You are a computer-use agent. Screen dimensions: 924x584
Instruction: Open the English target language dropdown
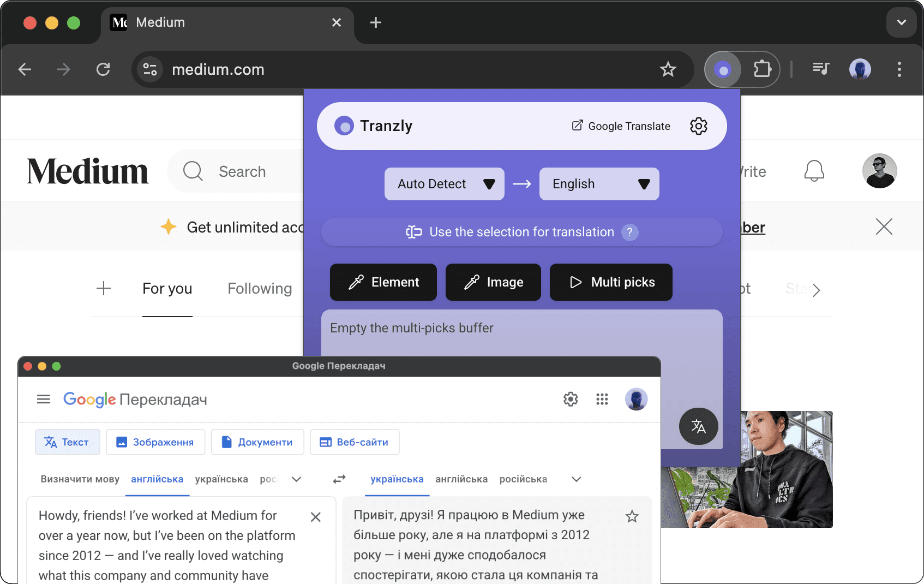pos(599,184)
